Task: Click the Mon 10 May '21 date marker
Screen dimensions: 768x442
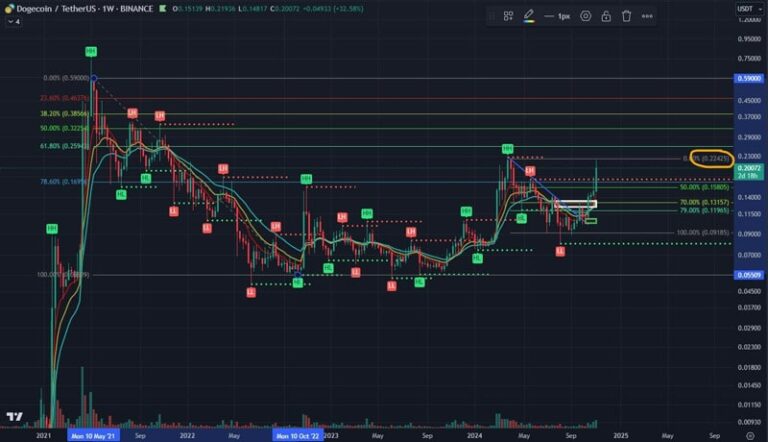Action: click(94, 436)
